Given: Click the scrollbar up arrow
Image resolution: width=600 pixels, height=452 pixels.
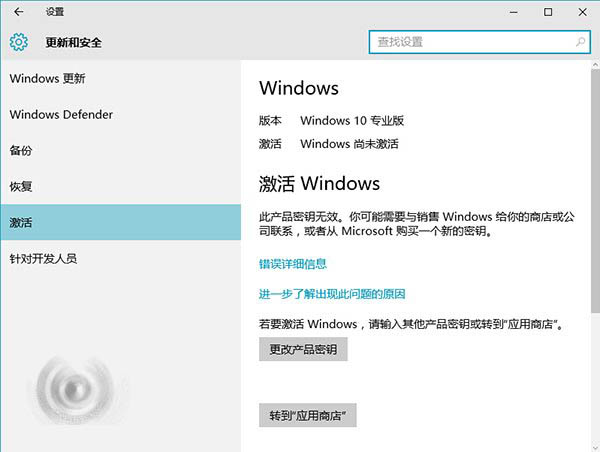Looking at the screenshot, I should pyautogui.click(x=595, y=65).
